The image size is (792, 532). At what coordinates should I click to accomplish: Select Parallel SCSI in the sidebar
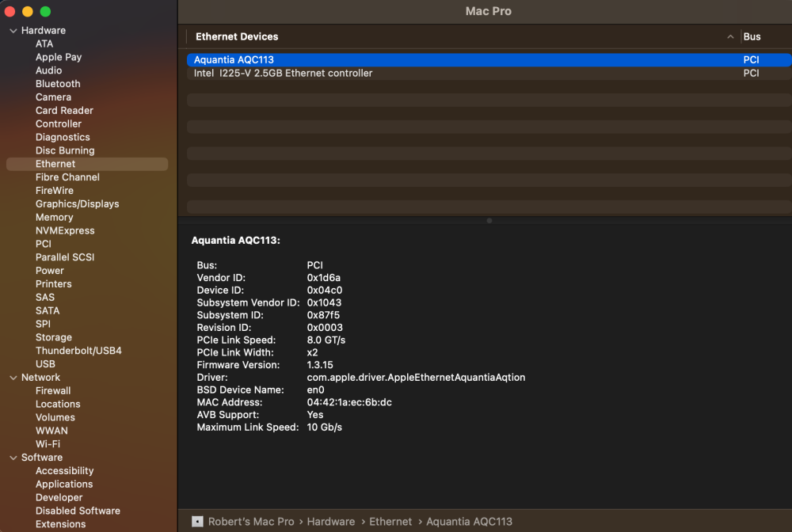[65, 257]
